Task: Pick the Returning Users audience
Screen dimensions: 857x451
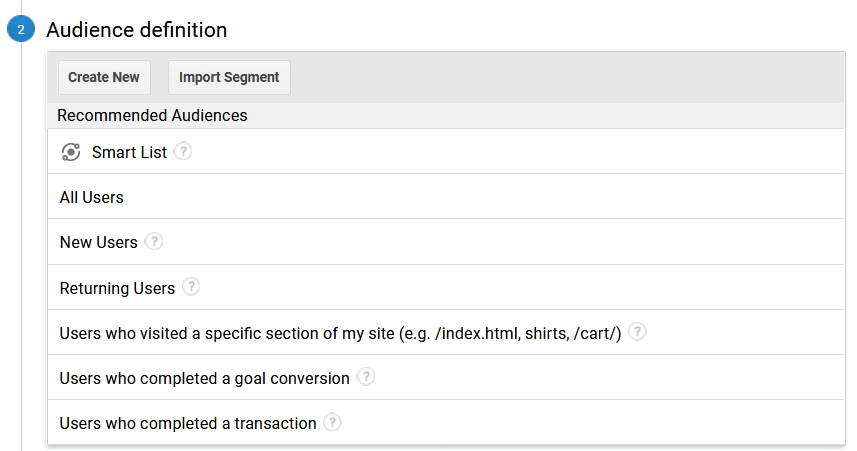Action: coord(446,287)
